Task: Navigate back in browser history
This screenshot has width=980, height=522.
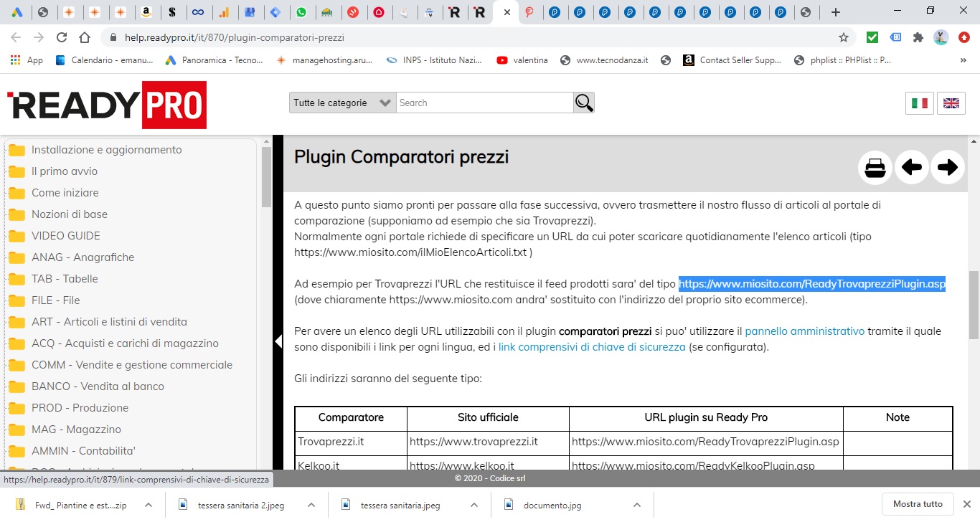Action: pyautogui.click(x=16, y=37)
